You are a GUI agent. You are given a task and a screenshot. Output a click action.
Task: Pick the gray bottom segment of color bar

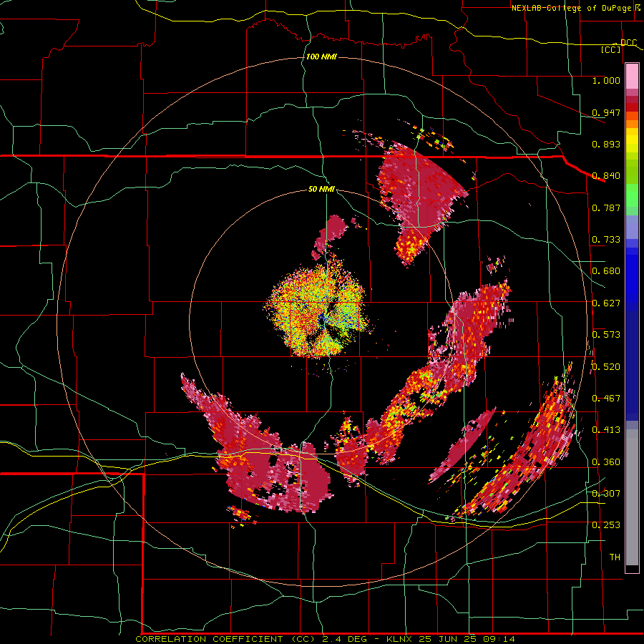point(632,497)
